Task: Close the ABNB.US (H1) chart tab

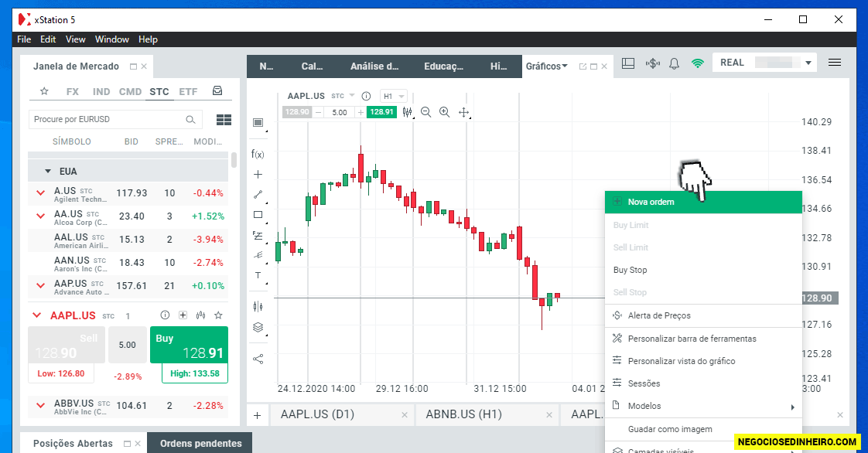Action: [549, 415]
